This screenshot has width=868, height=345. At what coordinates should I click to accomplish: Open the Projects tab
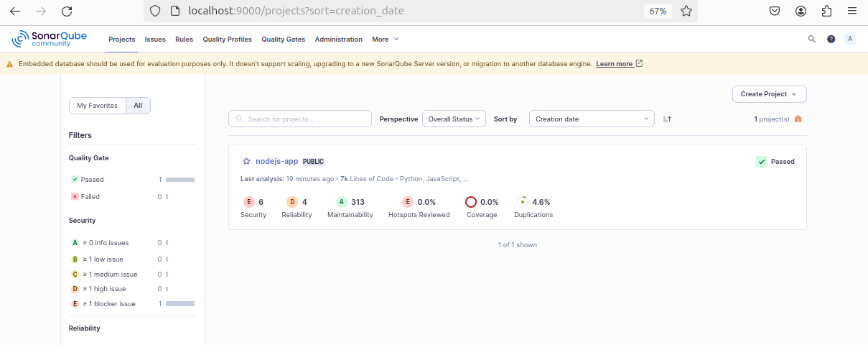click(x=122, y=39)
